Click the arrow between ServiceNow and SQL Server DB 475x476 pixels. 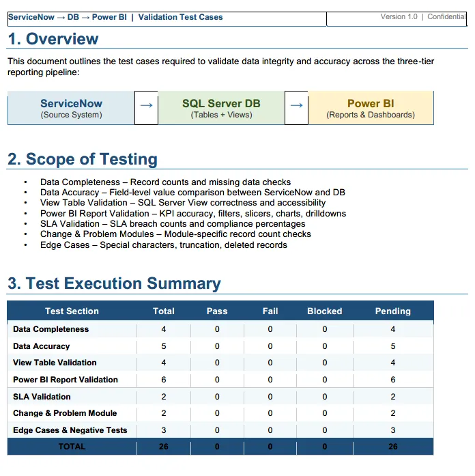point(146,105)
